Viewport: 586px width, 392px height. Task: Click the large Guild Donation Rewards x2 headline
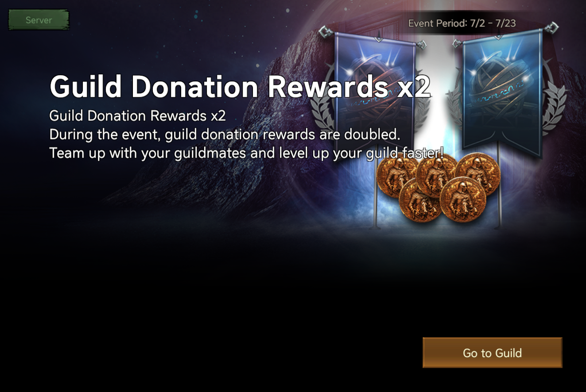pyautogui.click(x=240, y=87)
